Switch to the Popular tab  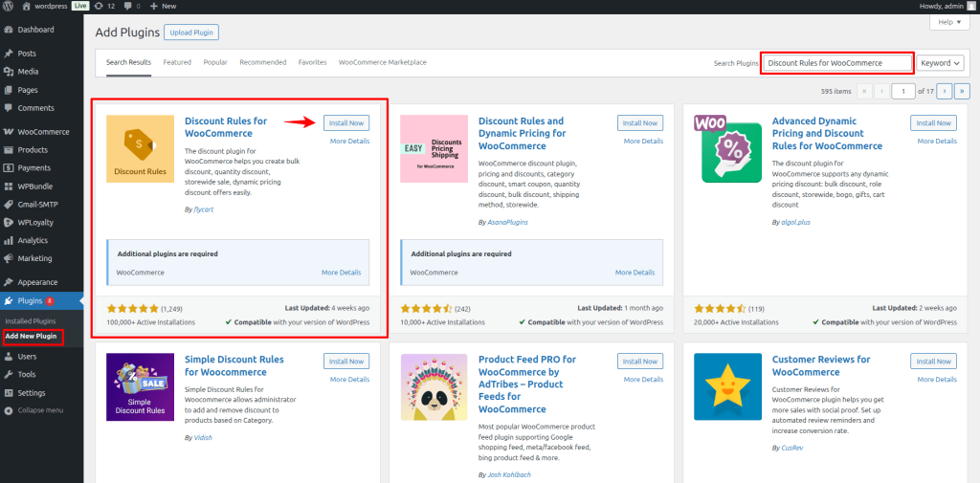point(215,62)
